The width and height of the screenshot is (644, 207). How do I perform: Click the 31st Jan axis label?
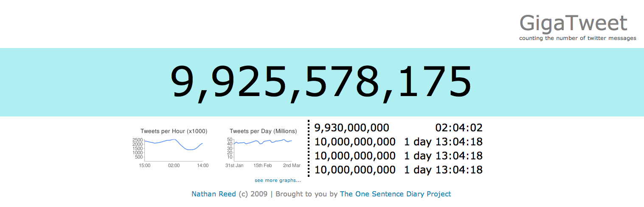point(234,165)
